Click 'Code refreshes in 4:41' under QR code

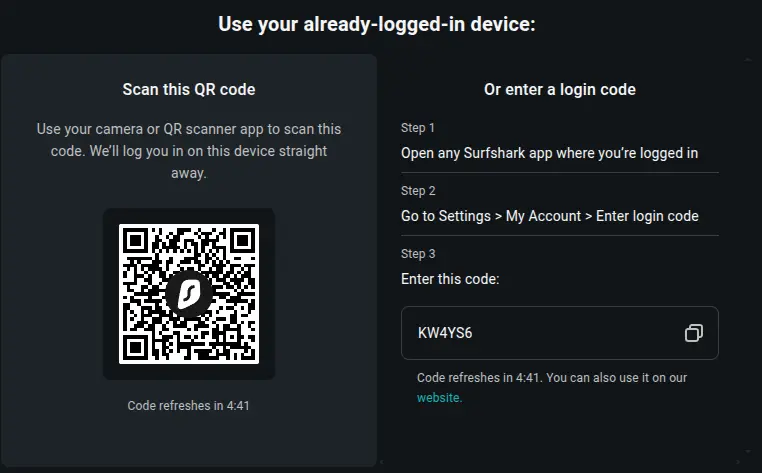189,405
